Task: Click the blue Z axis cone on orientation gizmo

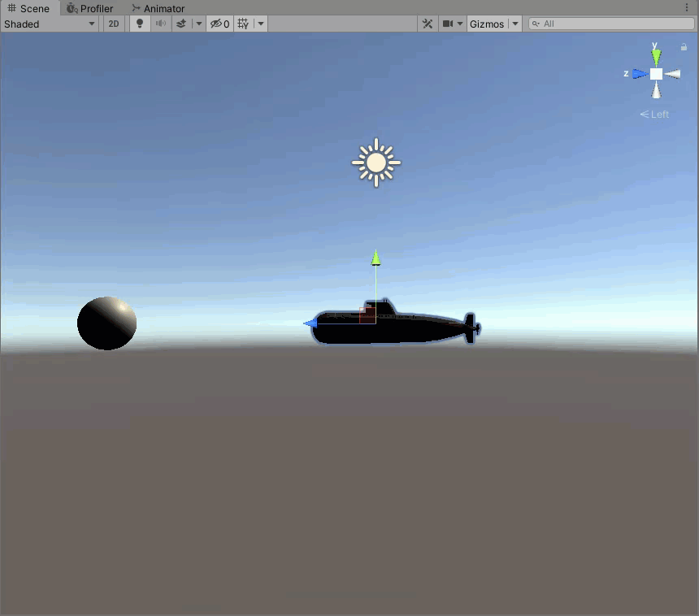Action: tap(640, 74)
